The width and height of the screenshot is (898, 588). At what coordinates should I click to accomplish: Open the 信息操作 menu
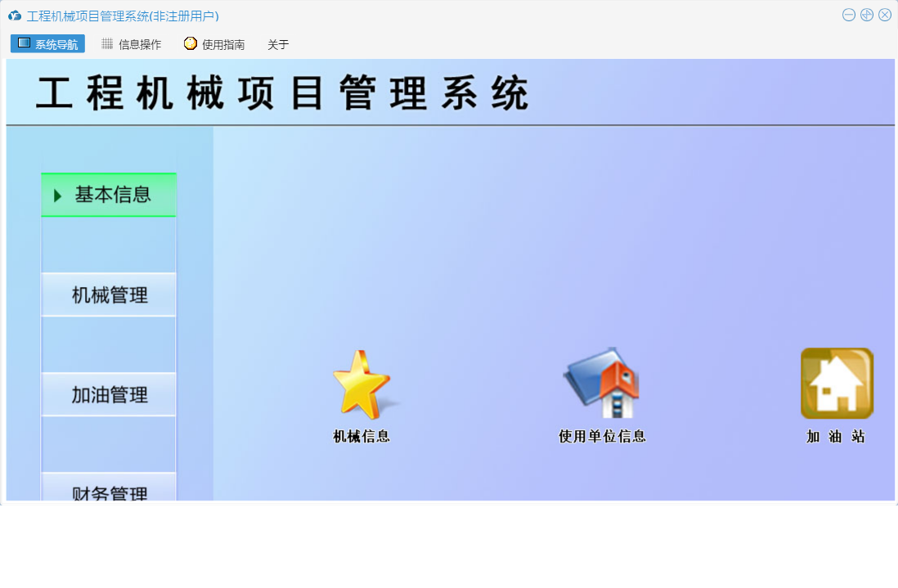click(132, 44)
